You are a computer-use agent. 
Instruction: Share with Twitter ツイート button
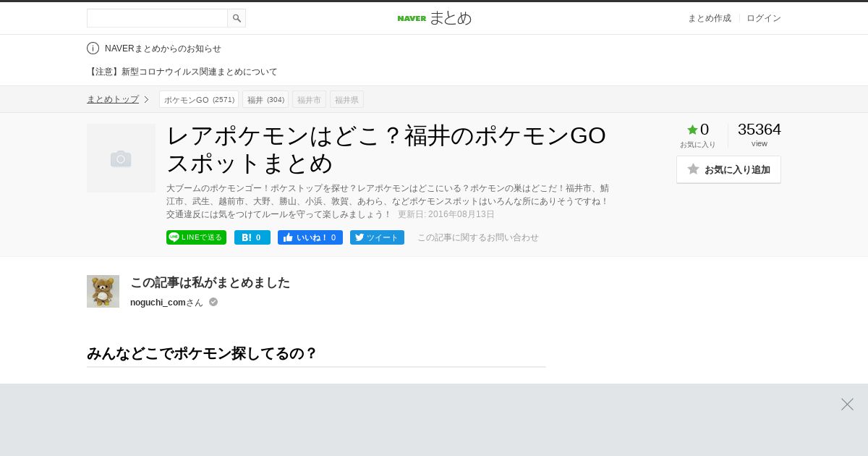[377, 237]
